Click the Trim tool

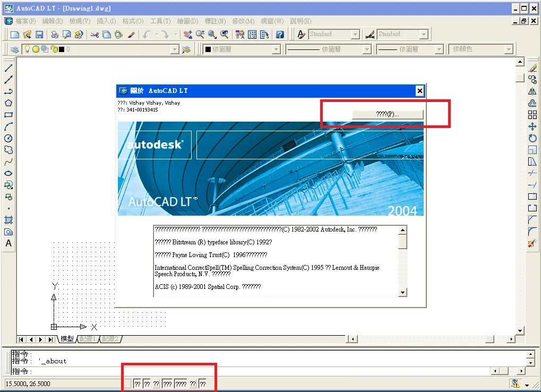point(533,173)
